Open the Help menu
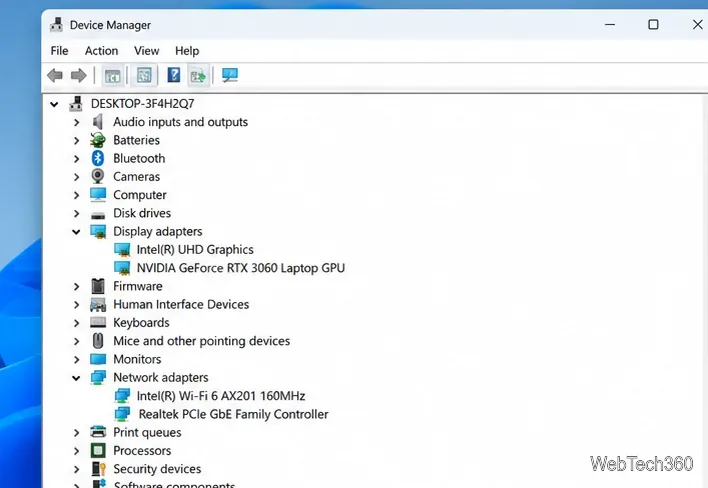The image size is (708, 488). click(x=187, y=51)
